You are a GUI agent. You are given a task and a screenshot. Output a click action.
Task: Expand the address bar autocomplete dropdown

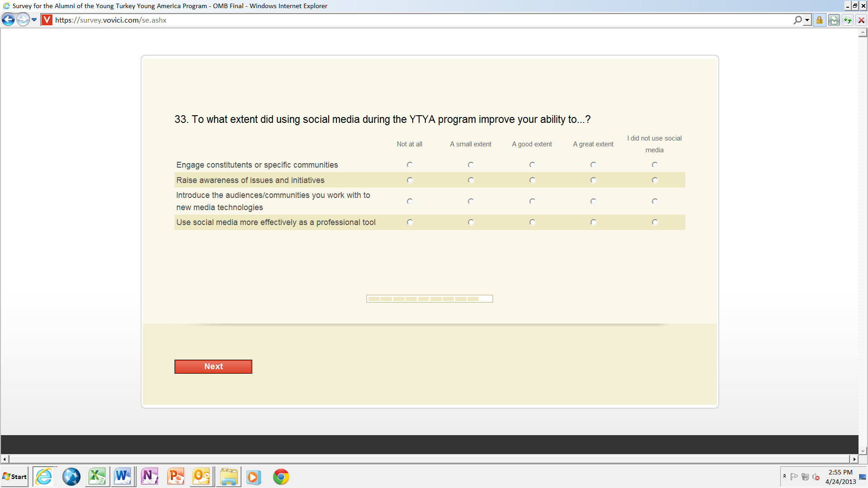point(807,20)
